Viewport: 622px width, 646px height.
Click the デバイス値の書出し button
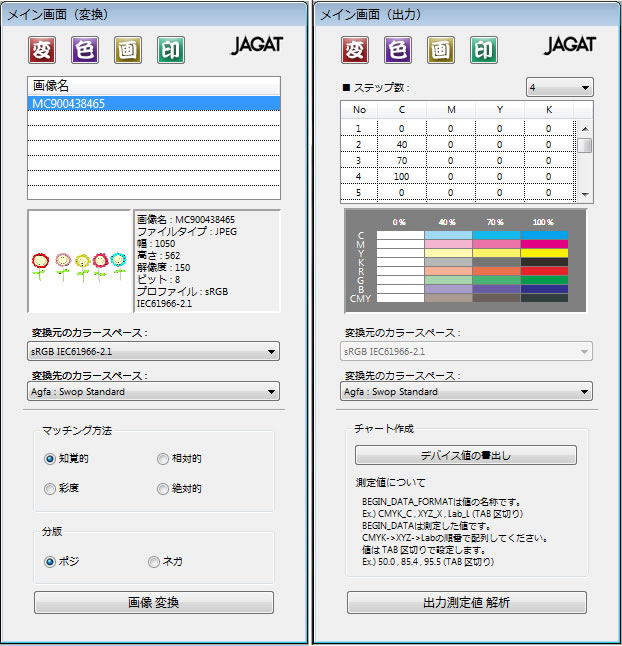tap(466, 456)
